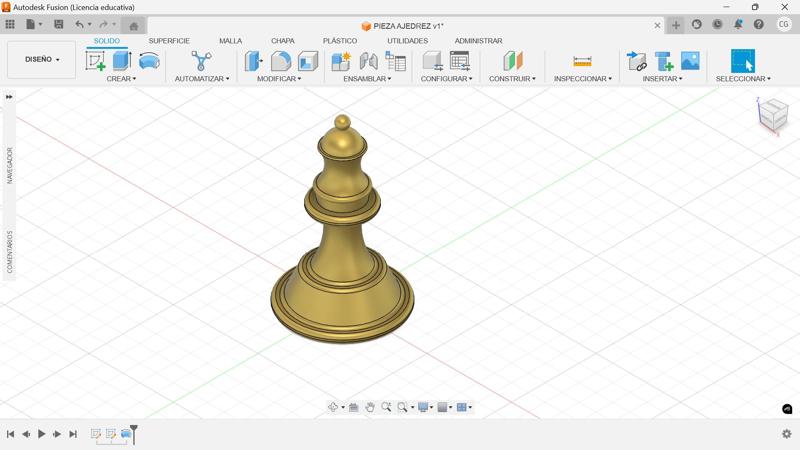Expand the MODIFICAR dropdown menu
Image resolution: width=800 pixels, height=450 pixels.
click(x=278, y=79)
